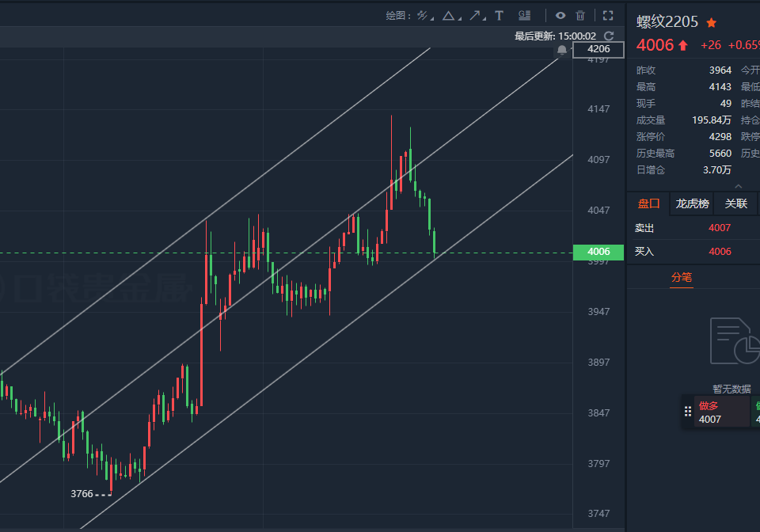Toggle drawing visibility with the eye icon
The width and height of the screenshot is (760, 532).
click(x=560, y=16)
